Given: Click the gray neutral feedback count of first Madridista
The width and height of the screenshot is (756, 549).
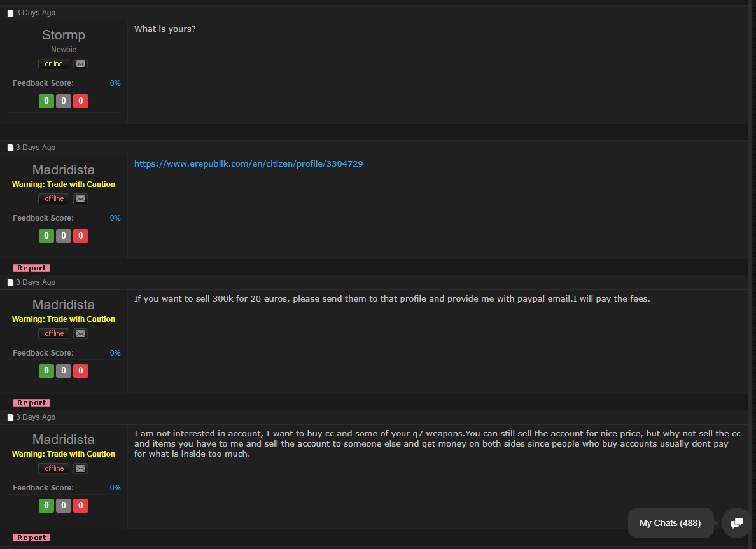Looking at the screenshot, I should coord(64,236).
